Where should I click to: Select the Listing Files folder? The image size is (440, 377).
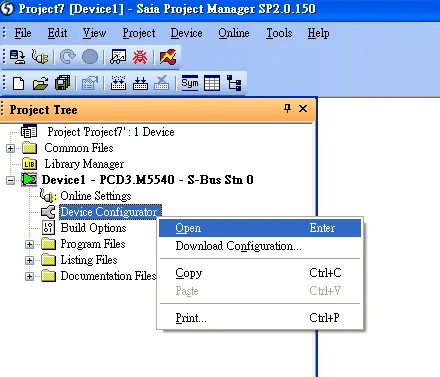click(89, 260)
